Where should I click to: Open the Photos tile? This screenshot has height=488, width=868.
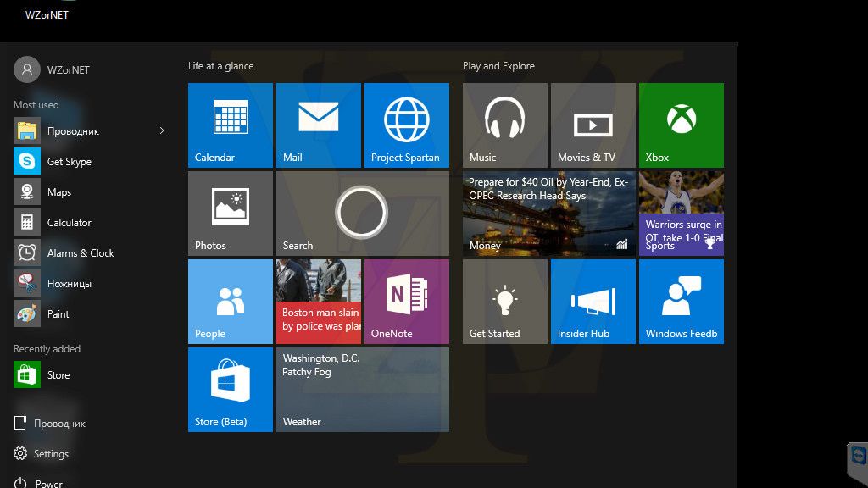[231, 213]
